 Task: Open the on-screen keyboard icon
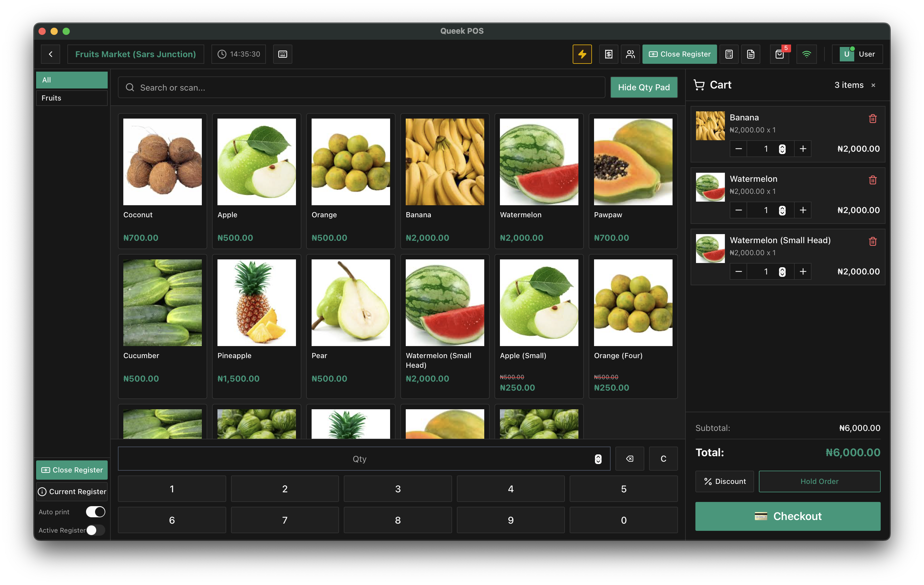pyautogui.click(x=282, y=54)
